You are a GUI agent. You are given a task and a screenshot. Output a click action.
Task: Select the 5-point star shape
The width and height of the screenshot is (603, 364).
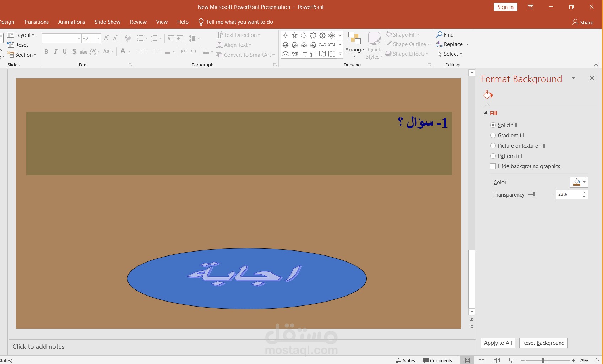pyautogui.click(x=295, y=35)
